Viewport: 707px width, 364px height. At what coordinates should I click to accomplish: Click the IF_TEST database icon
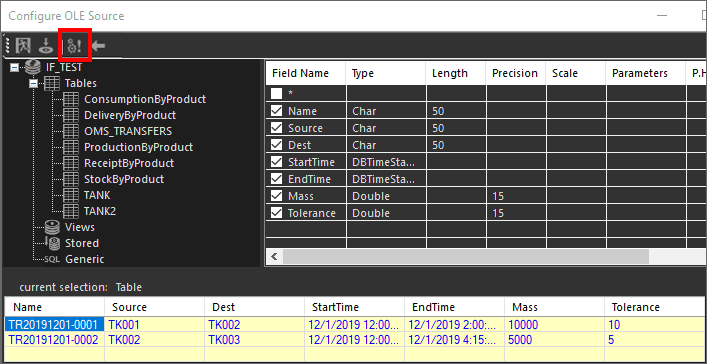click(x=33, y=67)
